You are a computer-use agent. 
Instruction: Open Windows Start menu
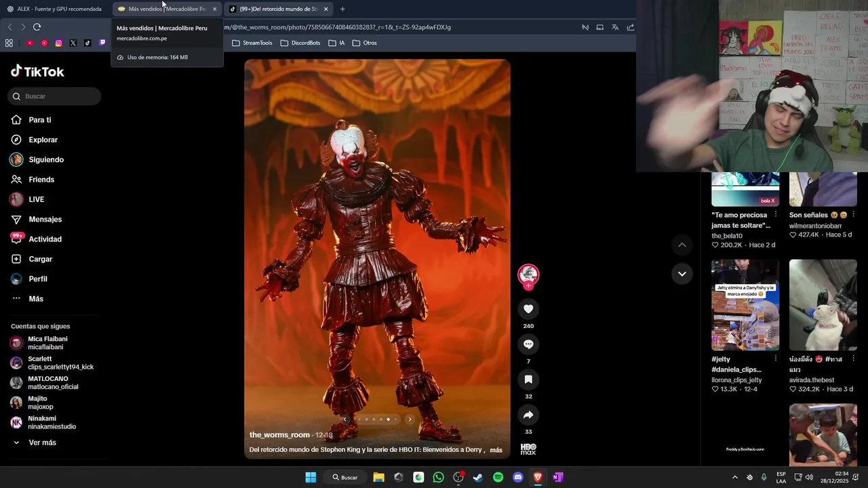point(311,477)
